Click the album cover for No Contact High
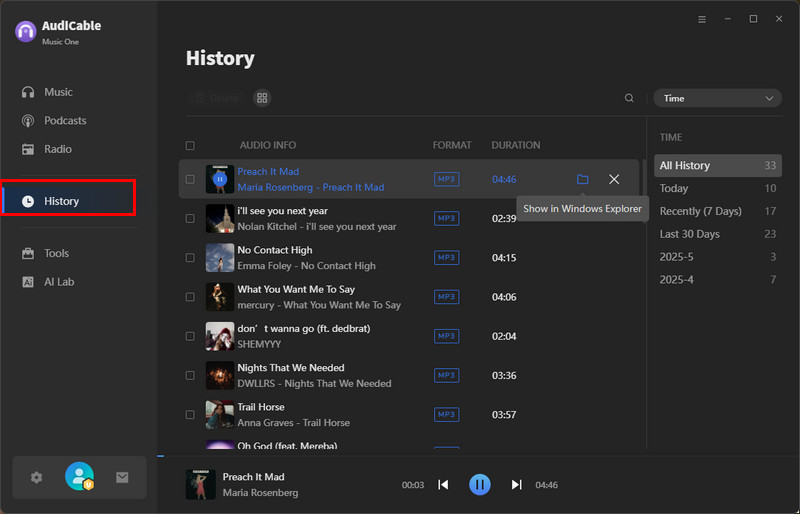The image size is (800, 514). (220, 258)
